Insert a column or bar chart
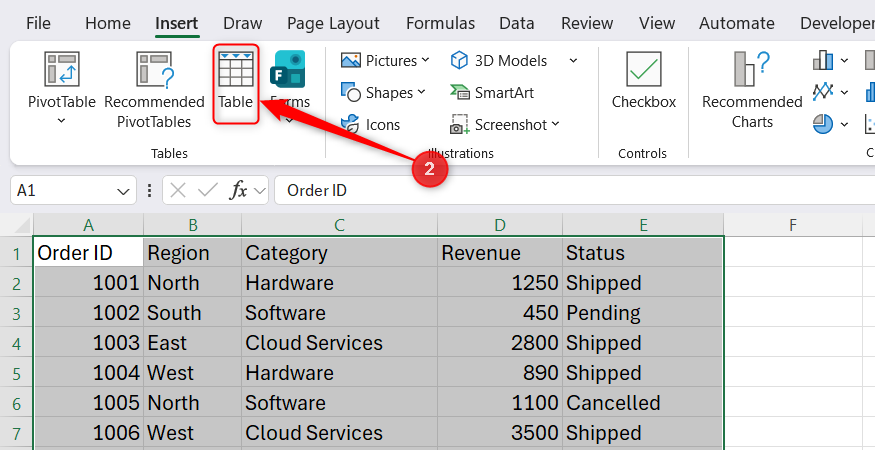This screenshot has width=875, height=450. pos(823,60)
